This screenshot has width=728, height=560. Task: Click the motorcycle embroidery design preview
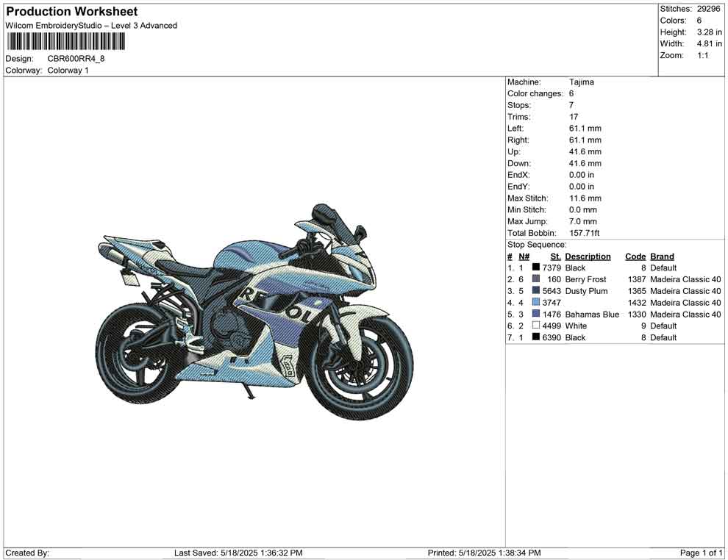255,312
